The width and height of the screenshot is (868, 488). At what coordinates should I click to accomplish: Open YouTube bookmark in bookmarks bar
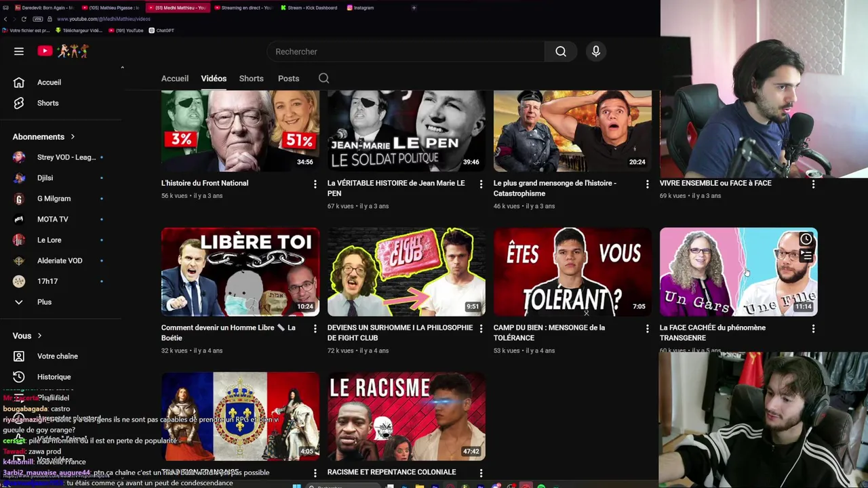[x=127, y=30]
